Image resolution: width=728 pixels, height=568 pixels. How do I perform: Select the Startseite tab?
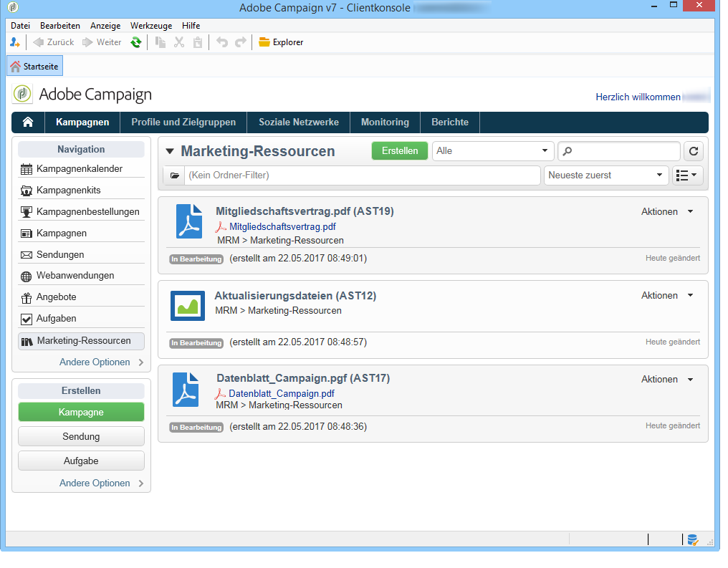pos(35,67)
